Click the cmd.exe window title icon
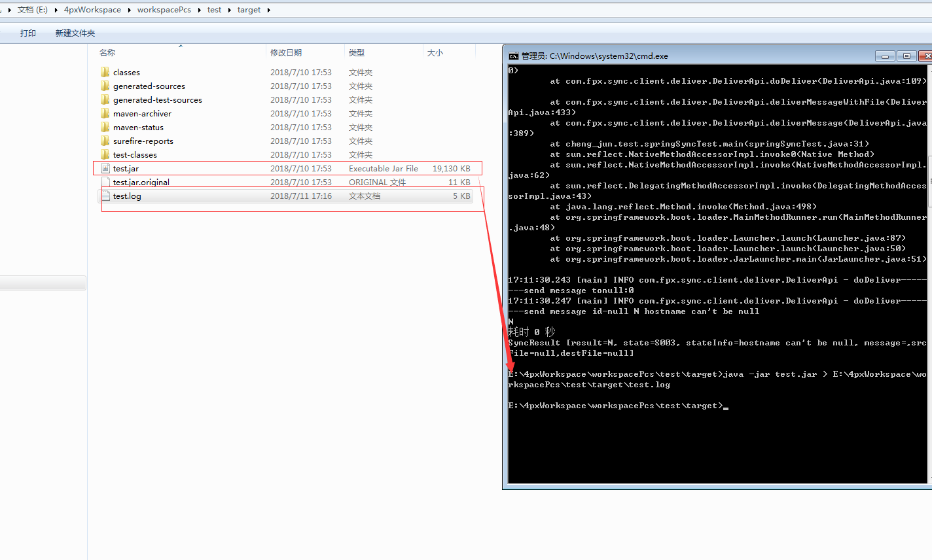The width and height of the screenshot is (932, 560). coord(514,56)
